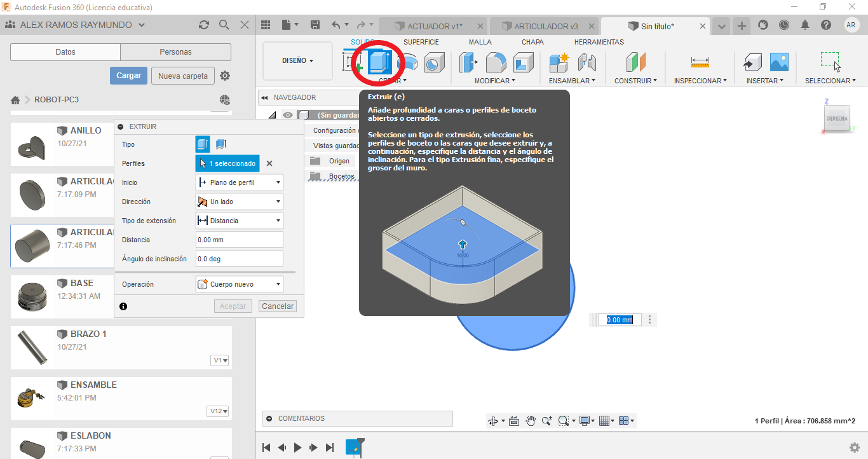Select the solid Extrusion type
The width and height of the screenshot is (868, 459).
[203, 144]
